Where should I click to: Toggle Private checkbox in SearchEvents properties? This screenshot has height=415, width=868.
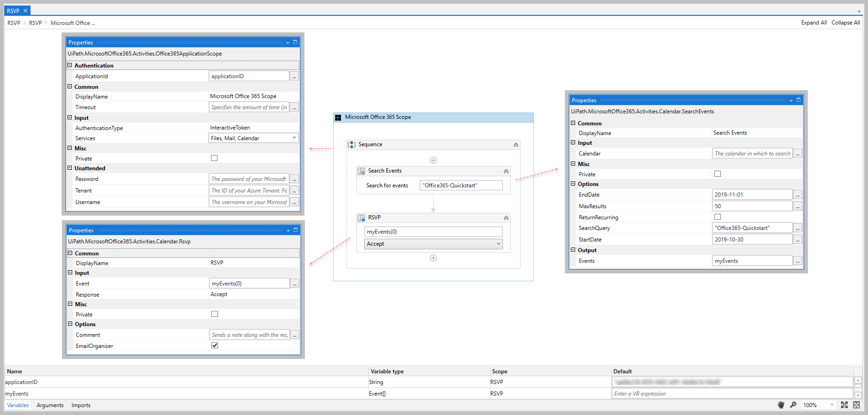point(718,174)
